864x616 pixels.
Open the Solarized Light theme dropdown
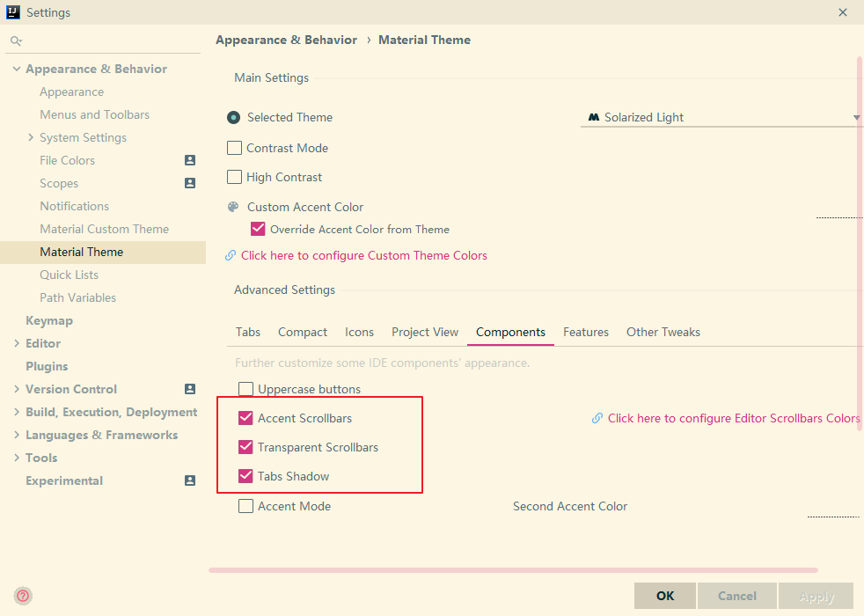click(721, 117)
